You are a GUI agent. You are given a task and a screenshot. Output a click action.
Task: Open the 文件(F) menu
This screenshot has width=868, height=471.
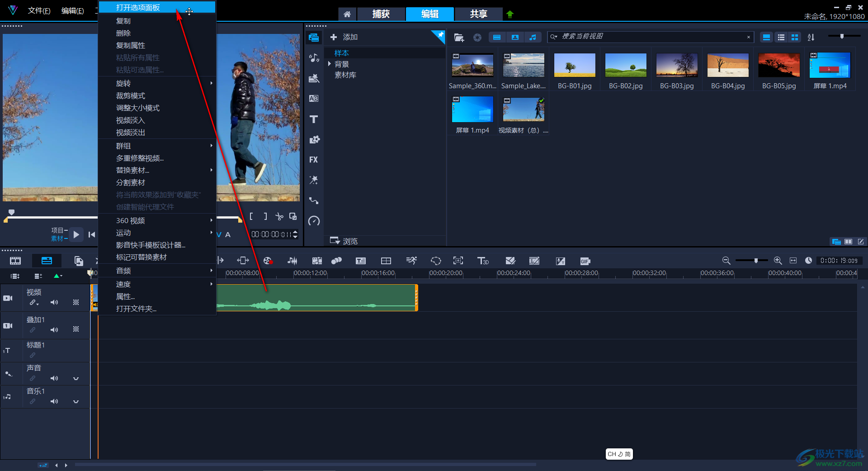(39, 10)
